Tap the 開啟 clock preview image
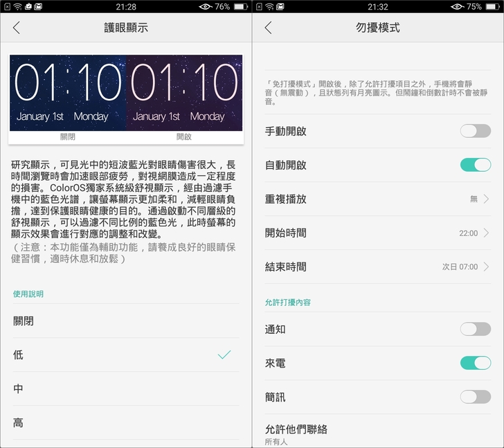Screen dimensions: 504x448 pos(184,93)
